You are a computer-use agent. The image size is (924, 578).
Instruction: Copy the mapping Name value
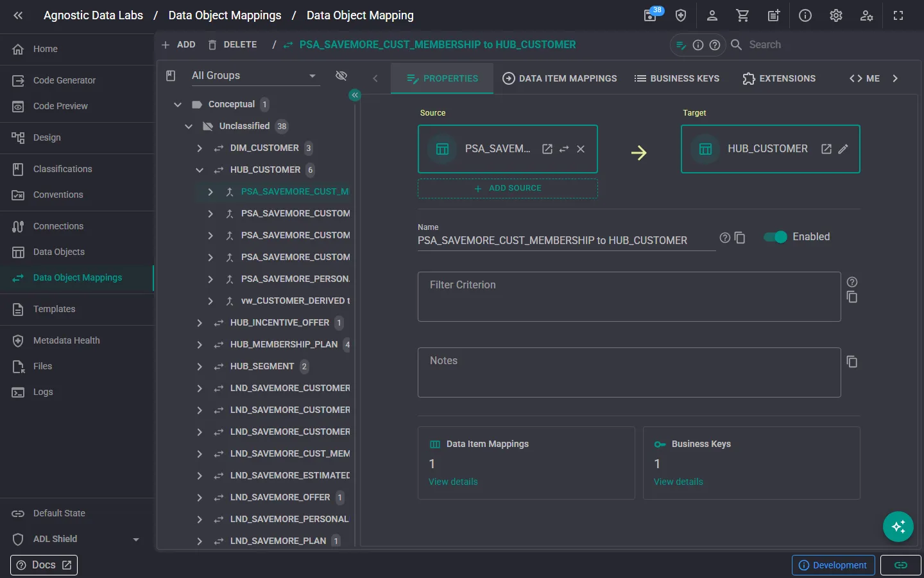tap(740, 238)
